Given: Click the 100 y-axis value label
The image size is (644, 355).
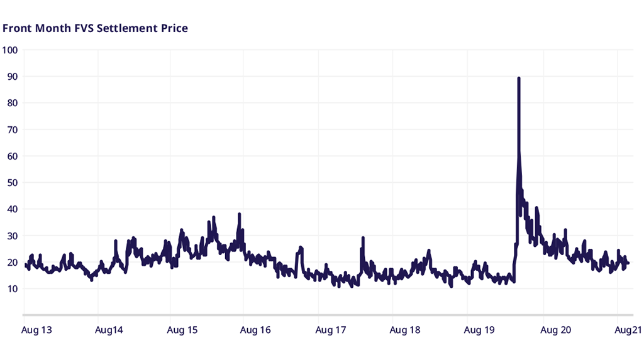Looking at the screenshot, I should click(x=10, y=50).
